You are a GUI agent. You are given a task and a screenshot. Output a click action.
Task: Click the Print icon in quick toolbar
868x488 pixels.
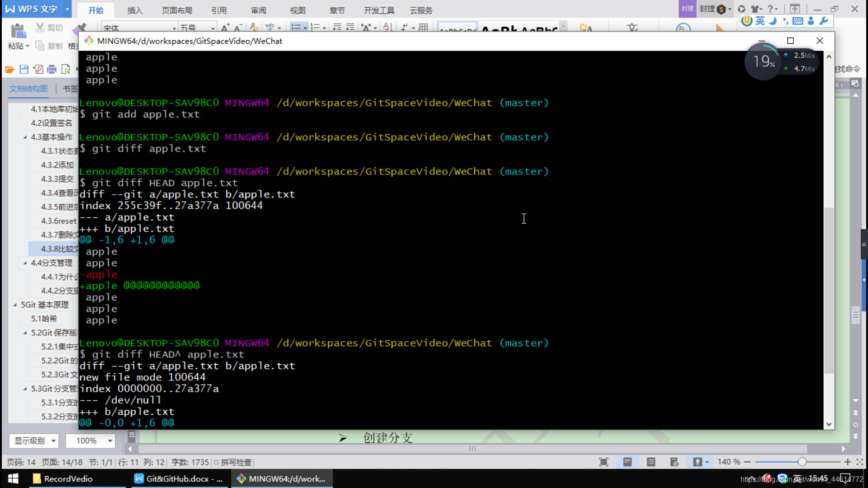[x=52, y=69]
